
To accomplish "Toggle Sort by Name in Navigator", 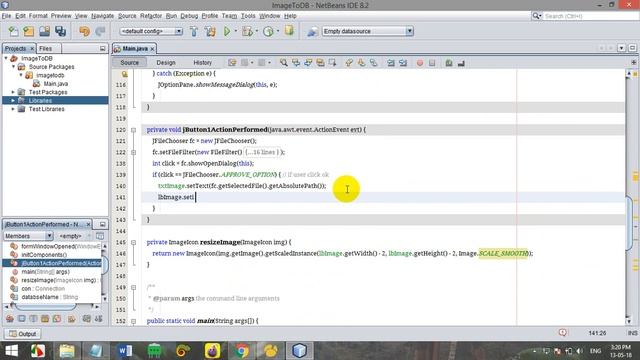I will tap(87, 318).
